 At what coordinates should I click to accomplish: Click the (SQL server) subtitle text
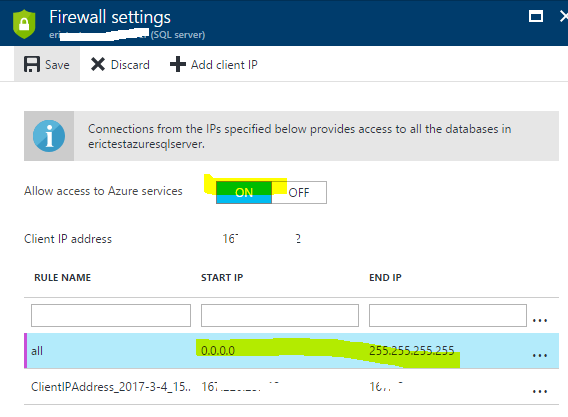178,35
